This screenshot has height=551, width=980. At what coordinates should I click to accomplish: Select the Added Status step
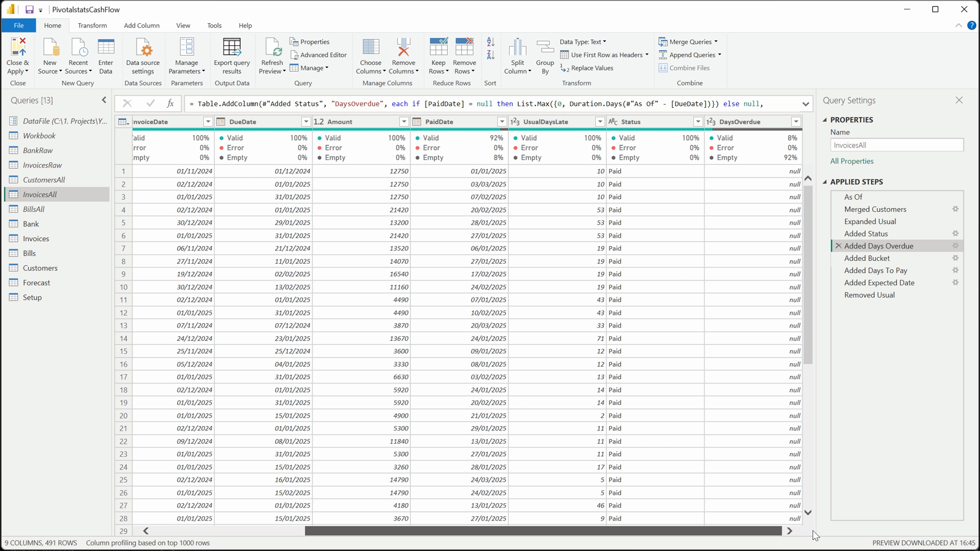click(x=866, y=234)
